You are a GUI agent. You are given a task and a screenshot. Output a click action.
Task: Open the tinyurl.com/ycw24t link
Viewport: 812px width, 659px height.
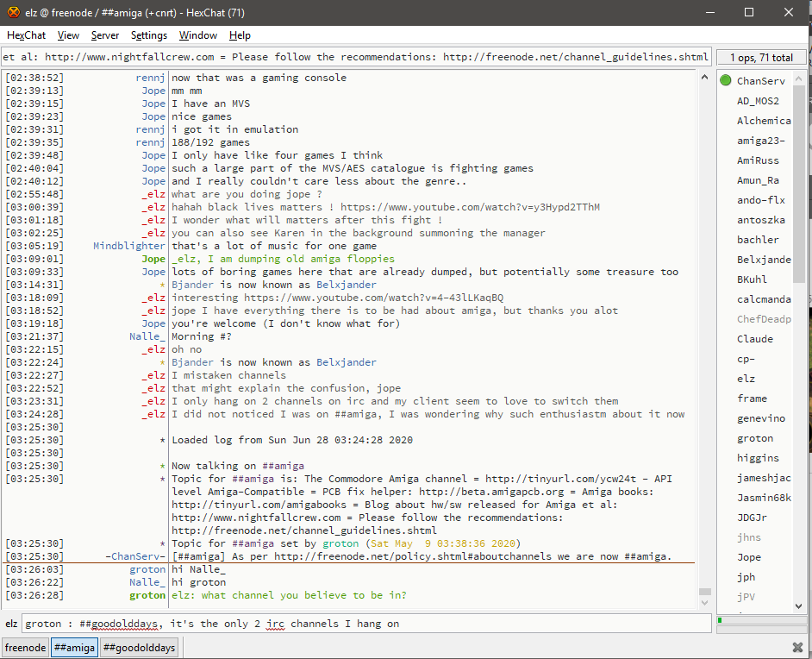pyautogui.click(x=560, y=479)
